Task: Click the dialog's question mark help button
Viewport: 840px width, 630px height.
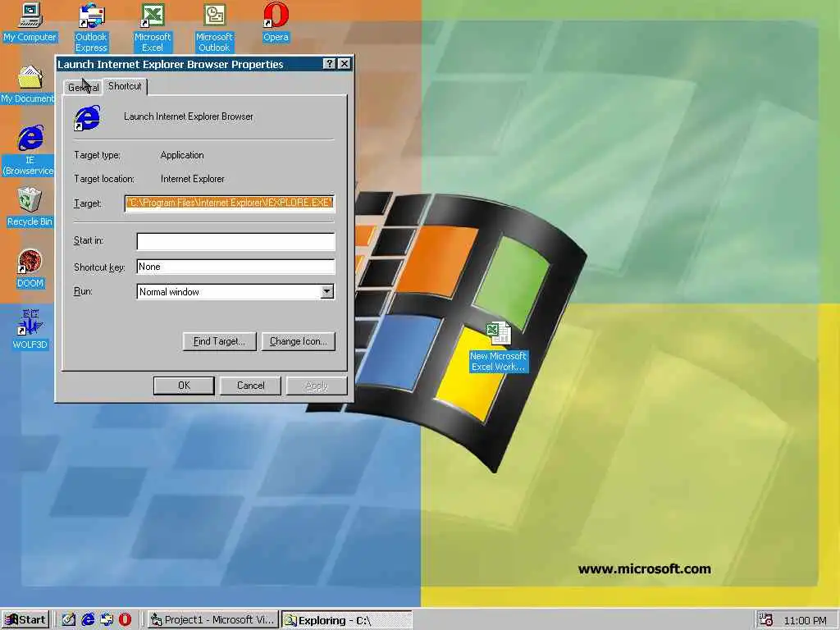Action: coord(330,64)
